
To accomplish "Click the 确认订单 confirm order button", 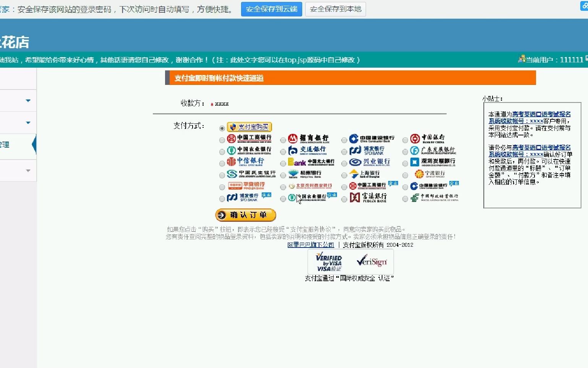I will tap(246, 215).
